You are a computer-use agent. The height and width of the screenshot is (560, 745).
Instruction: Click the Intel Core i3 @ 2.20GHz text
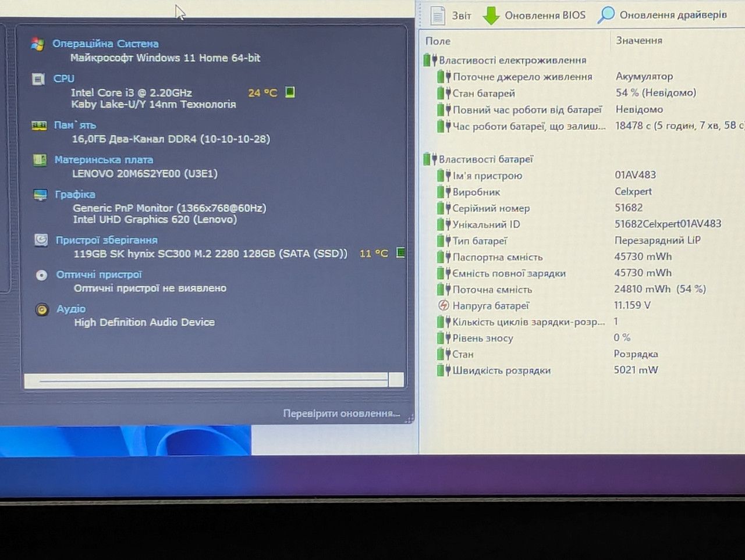132,92
